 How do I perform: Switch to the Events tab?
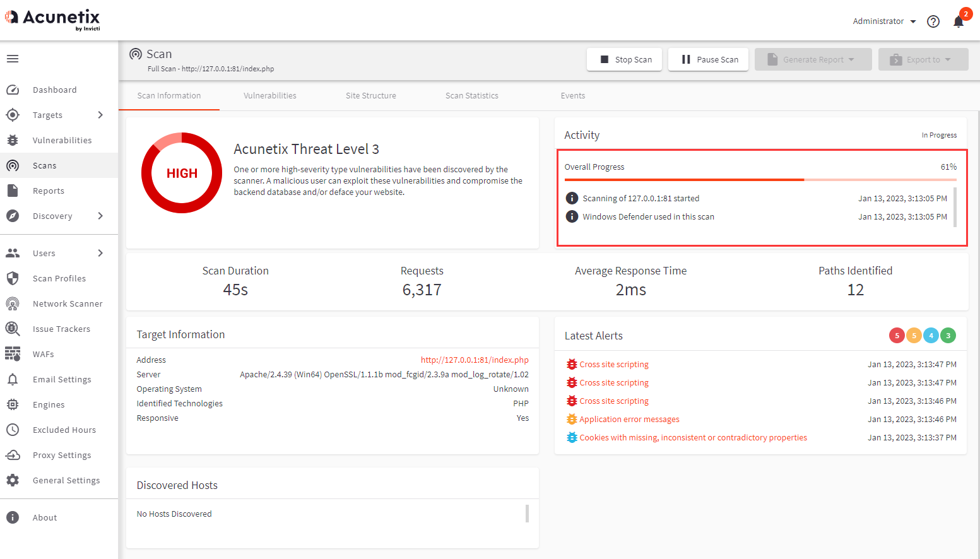pos(573,96)
